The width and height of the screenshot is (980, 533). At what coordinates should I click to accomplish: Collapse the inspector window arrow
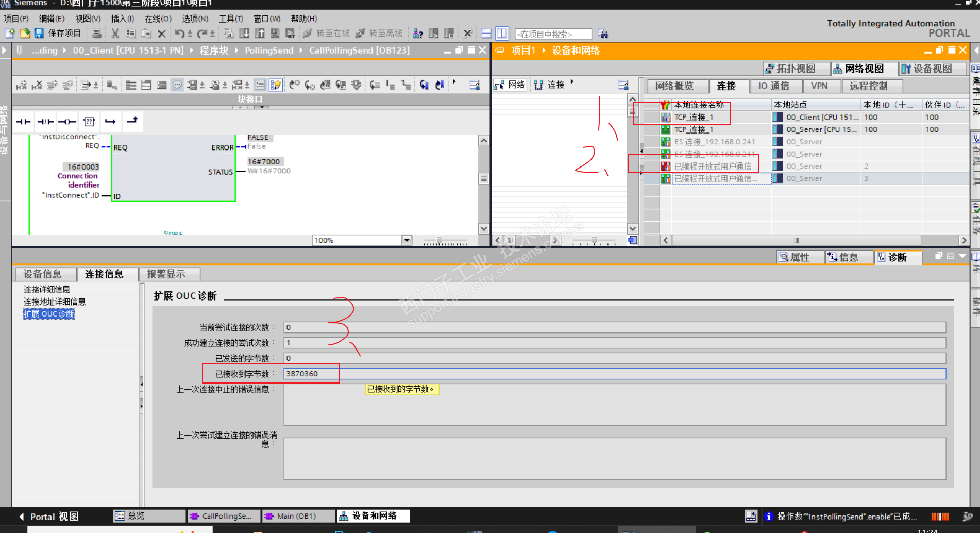pyautogui.click(x=962, y=256)
